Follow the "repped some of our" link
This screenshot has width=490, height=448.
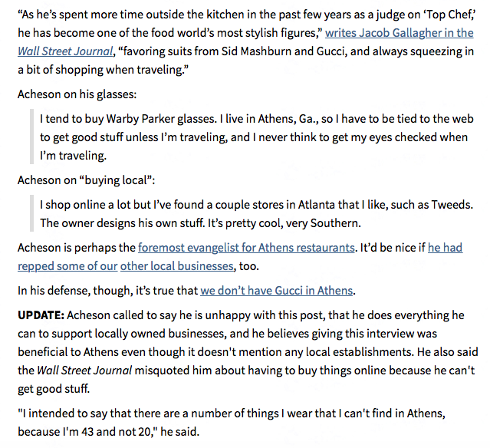tap(67, 266)
